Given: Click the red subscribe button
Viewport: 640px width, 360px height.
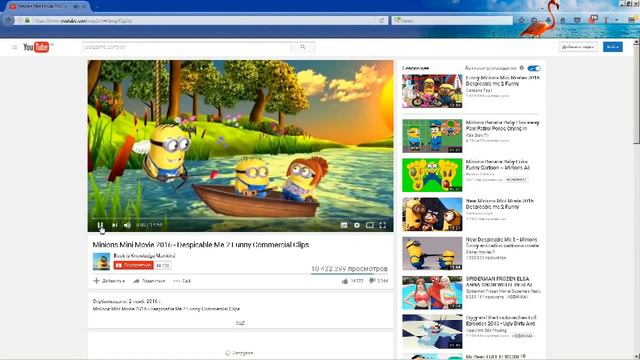Looking at the screenshot, I should click(x=133, y=265).
